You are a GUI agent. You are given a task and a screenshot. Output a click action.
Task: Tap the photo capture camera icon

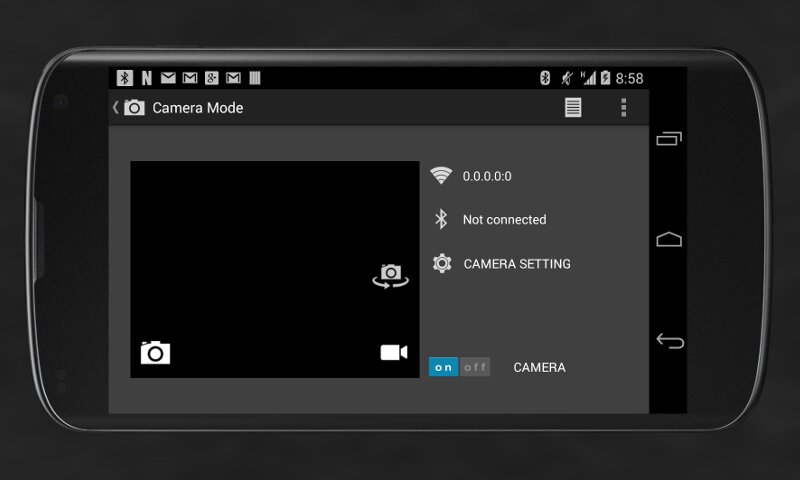(x=155, y=352)
